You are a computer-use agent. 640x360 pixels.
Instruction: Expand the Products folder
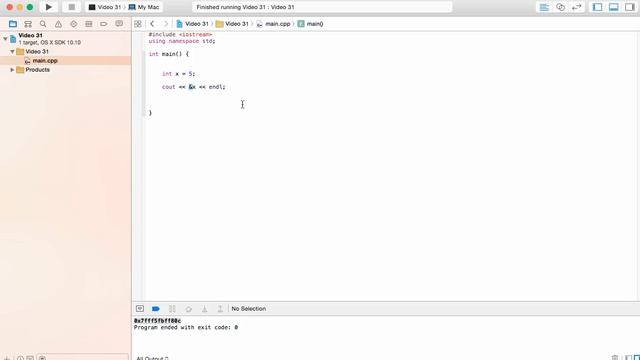pyautogui.click(x=12, y=70)
